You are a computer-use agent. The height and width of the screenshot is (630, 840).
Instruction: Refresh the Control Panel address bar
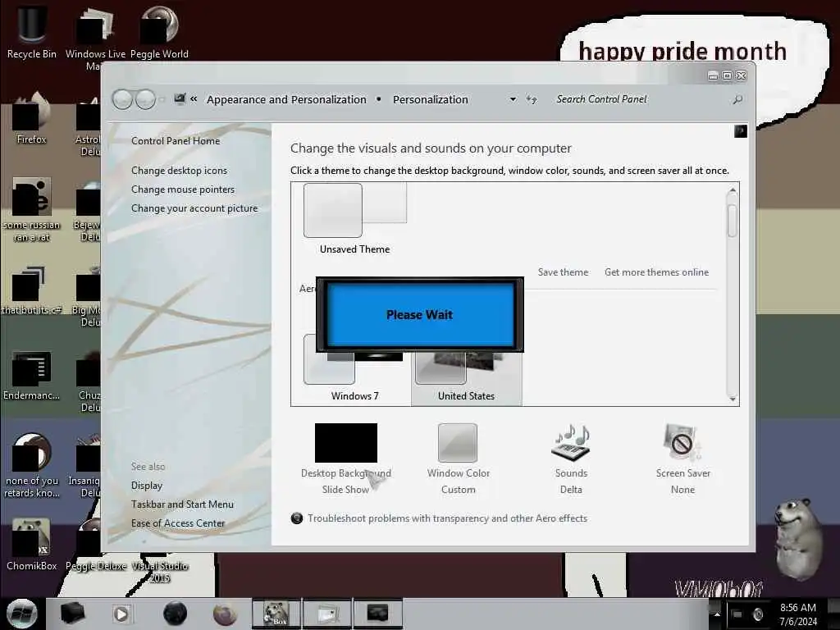click(532, 99)
